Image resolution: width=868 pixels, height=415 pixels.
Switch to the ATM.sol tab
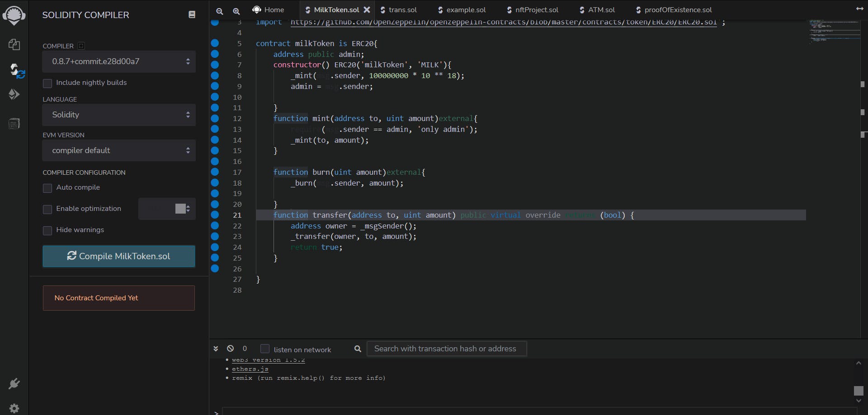pyautogui.click(x=597, y=9)
